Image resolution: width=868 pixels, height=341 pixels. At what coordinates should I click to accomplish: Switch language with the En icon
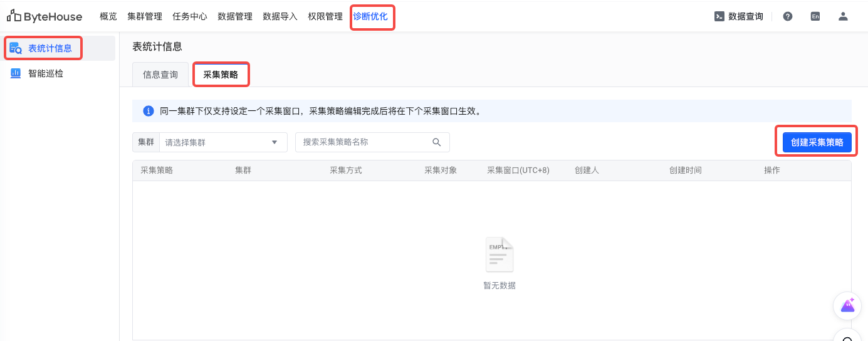[x=815, y=17]
